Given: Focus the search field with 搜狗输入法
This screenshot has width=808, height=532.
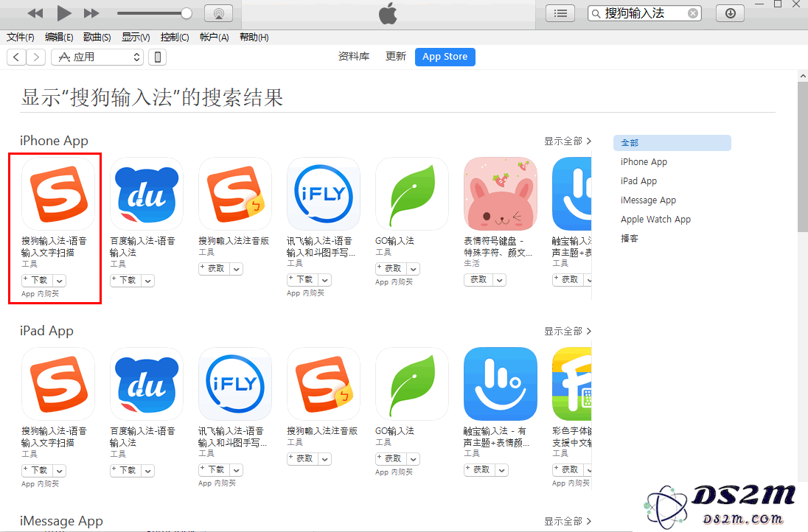Looking at the screenshot, I should pyautogui.click(x=644, y=13).
